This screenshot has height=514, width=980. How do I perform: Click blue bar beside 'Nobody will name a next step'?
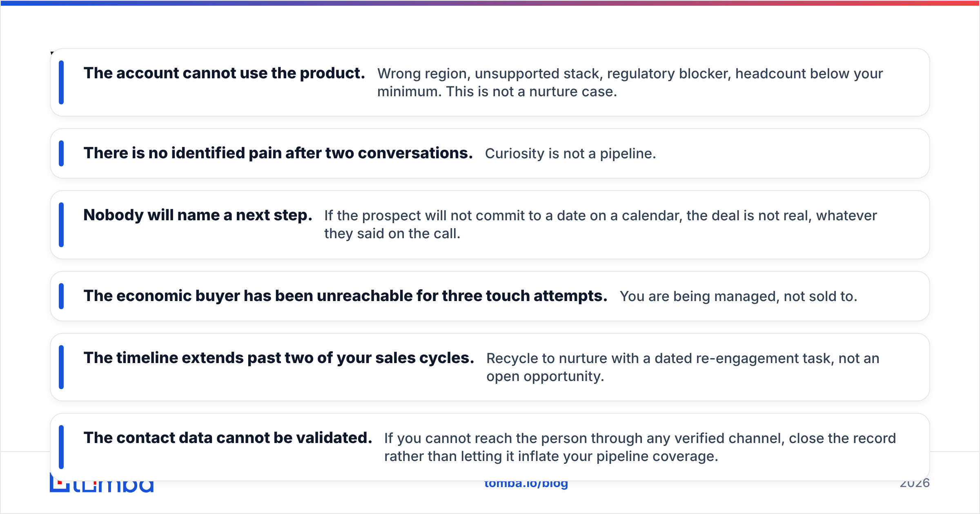pyautogui.click(x=61, y=225)
